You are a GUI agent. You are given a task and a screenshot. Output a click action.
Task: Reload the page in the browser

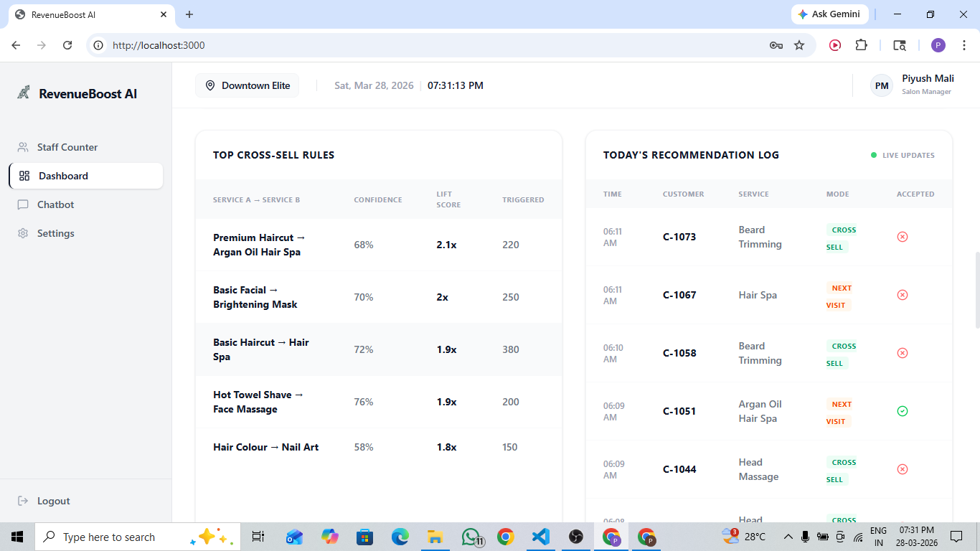tap(67, 45)
